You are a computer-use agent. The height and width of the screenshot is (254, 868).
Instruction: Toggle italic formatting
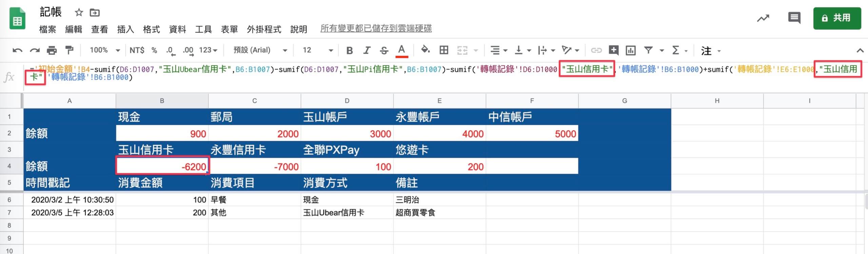367,51
